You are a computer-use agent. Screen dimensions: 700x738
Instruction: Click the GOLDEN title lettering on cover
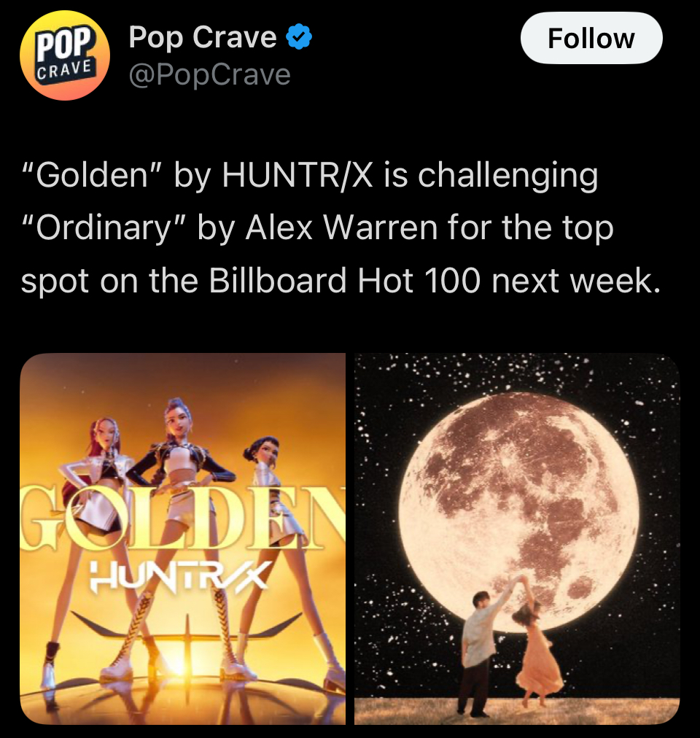pos(182,519)
